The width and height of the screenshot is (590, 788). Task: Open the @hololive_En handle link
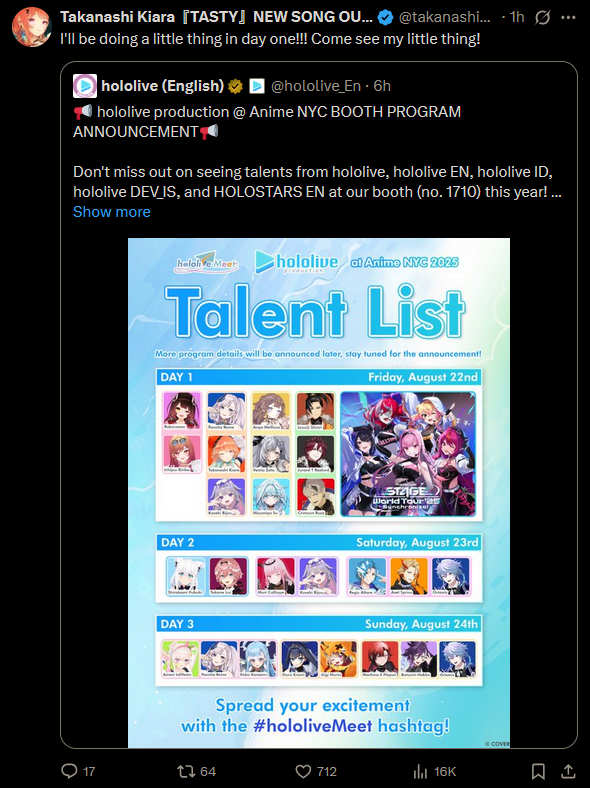316,86
